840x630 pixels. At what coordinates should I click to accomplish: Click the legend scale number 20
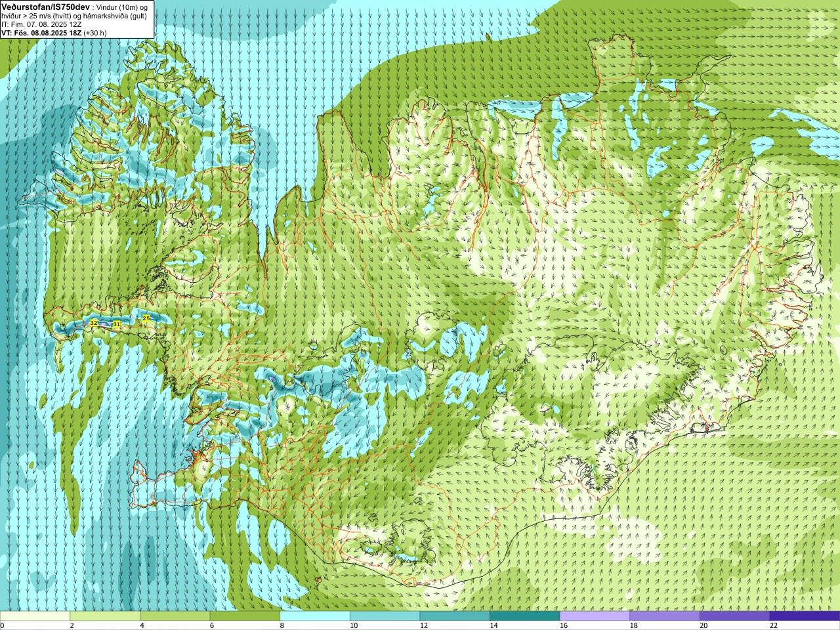tap(704, 625)
